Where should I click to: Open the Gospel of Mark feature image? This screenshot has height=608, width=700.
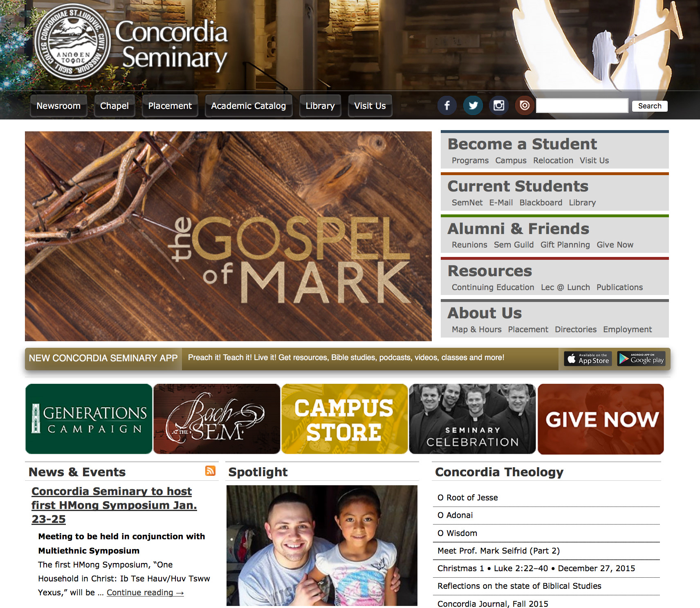coord(228,236)
